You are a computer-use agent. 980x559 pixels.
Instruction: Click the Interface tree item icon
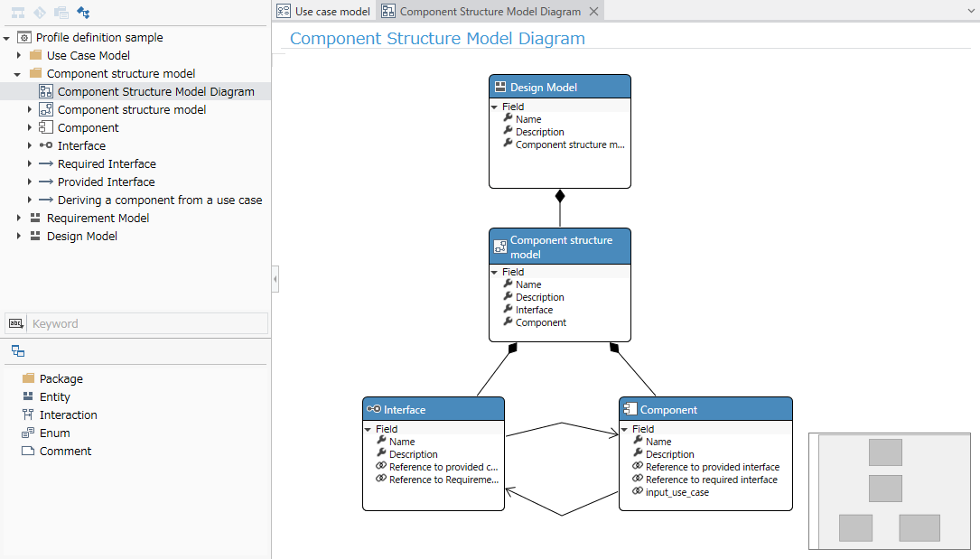tap(46, 145)
